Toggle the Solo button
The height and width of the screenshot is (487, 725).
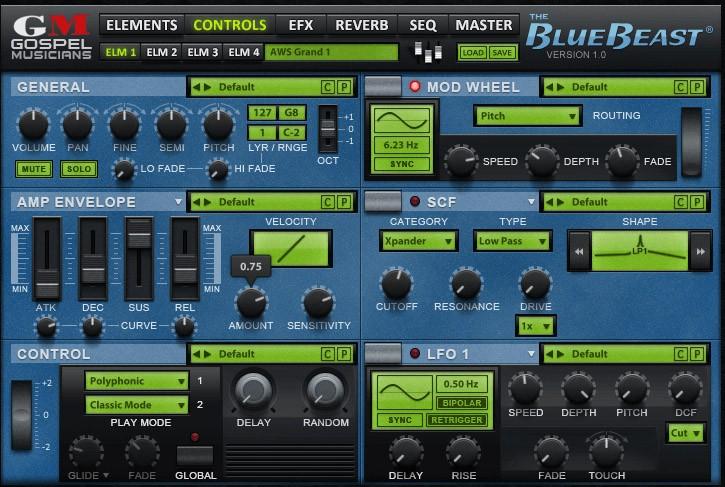coord(78,169)
